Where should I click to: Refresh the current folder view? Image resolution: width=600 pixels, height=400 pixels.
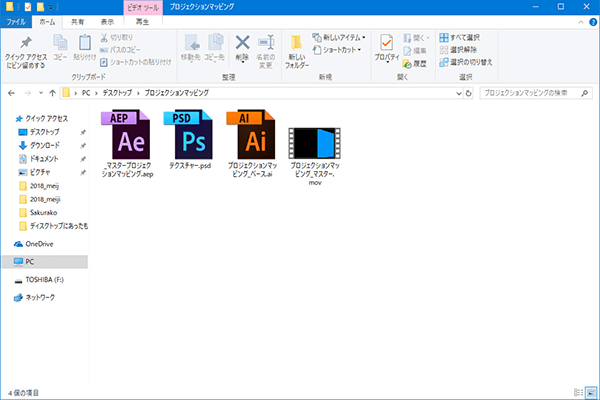point(468,93)
